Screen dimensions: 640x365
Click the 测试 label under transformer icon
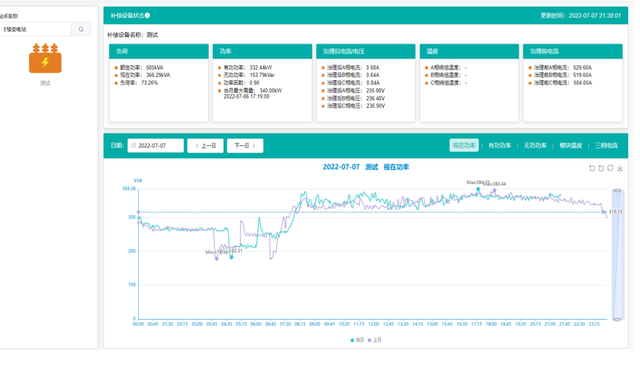[x=45, y=83]
